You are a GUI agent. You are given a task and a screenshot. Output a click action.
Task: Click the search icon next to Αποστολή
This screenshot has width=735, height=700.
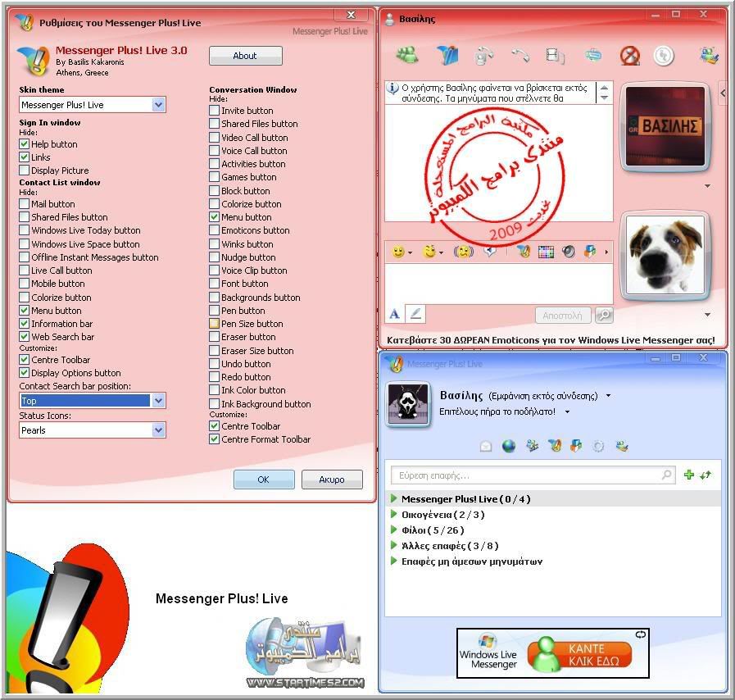[604, 315]
